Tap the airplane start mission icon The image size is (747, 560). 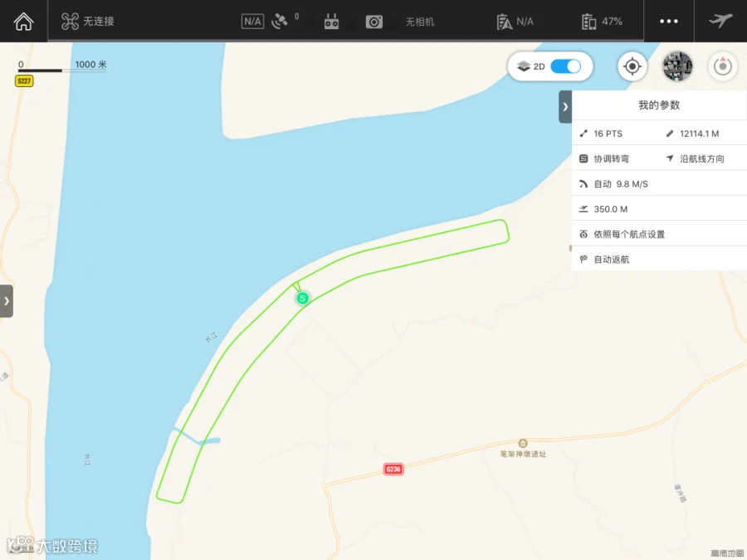point(720,21)
